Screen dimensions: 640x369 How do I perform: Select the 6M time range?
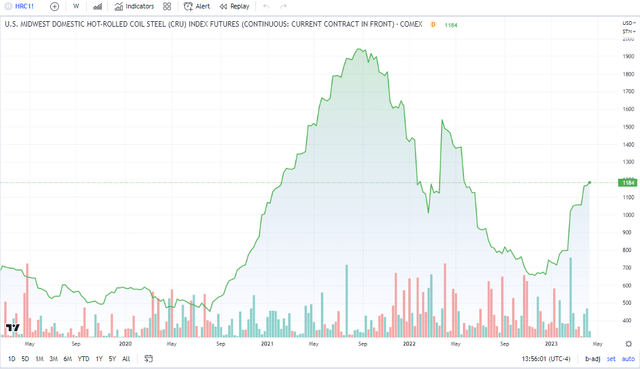click(68, 359)
